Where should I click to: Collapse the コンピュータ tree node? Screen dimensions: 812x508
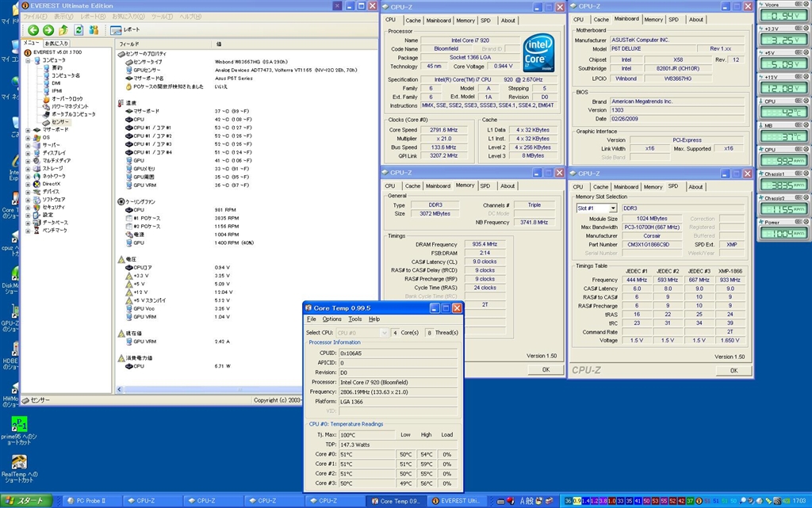[28, 60]
